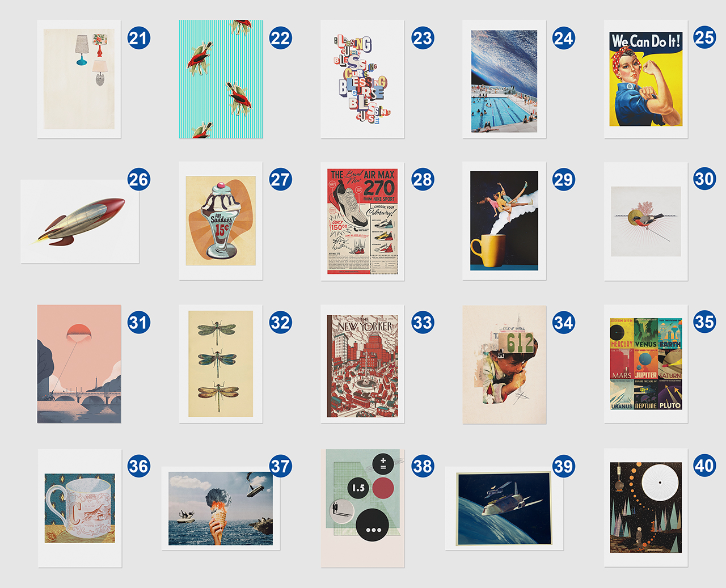Screen dimensions: 726x588
Task: Click the number 37 badge
Action: 281,466
